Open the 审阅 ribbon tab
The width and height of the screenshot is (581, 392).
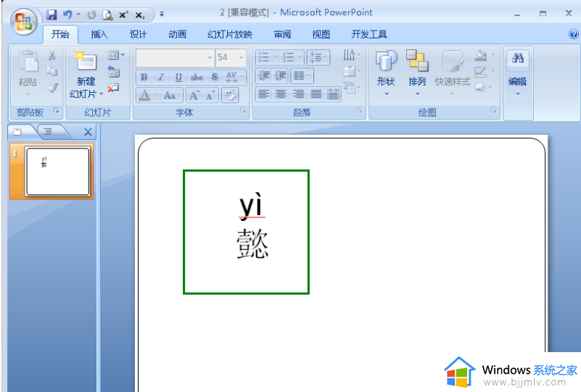[x=282, y=35]
